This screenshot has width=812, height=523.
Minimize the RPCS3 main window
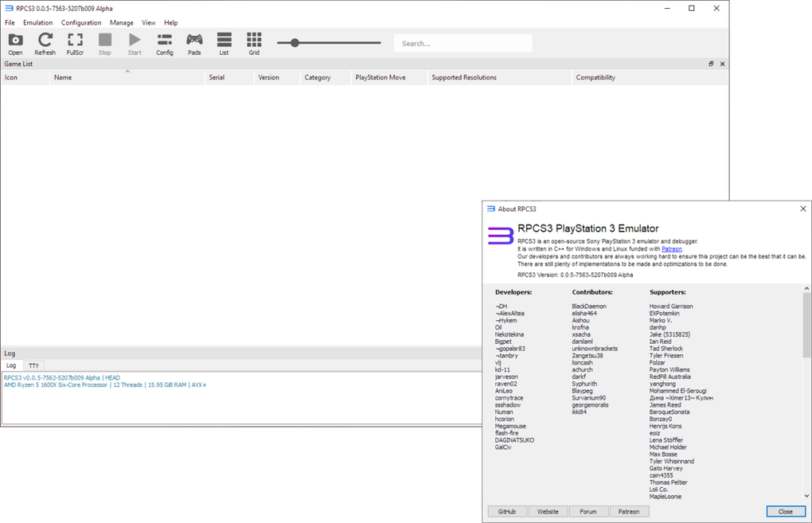tap(667, 8)
